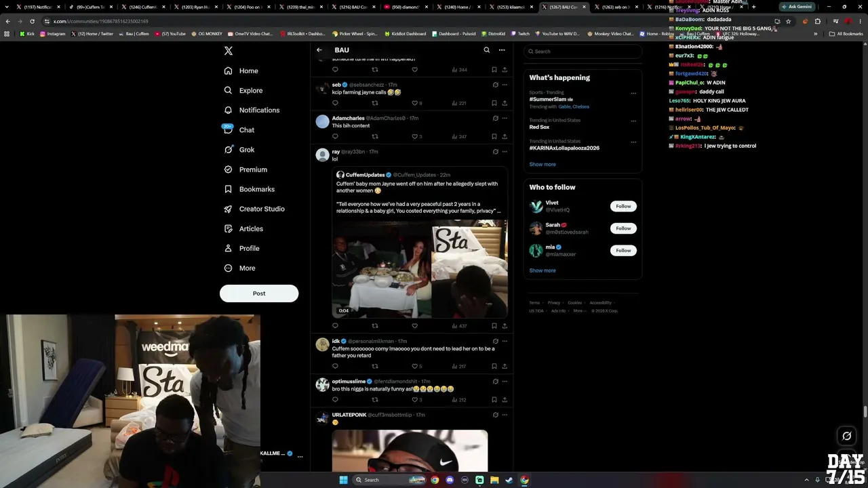The width and height of the screenshot is (868, 488).
Task: Reply to ray's quote tweet
Action: point(335,326)
